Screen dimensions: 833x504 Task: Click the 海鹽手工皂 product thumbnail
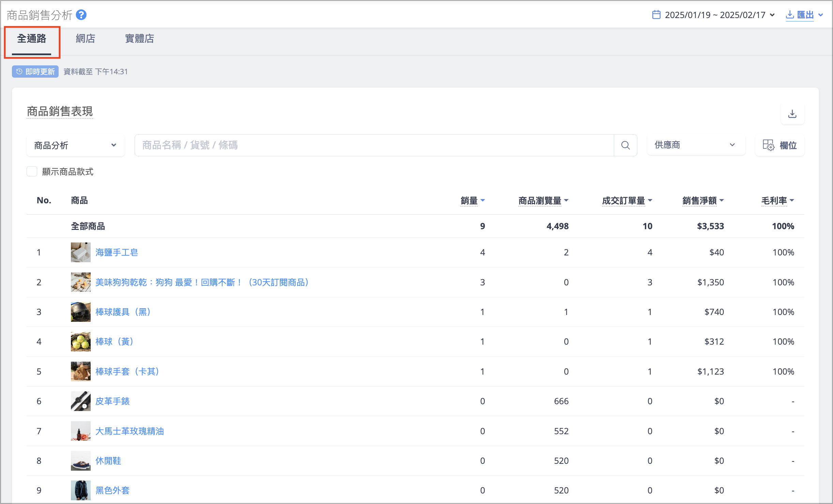(x=80, y=252)
